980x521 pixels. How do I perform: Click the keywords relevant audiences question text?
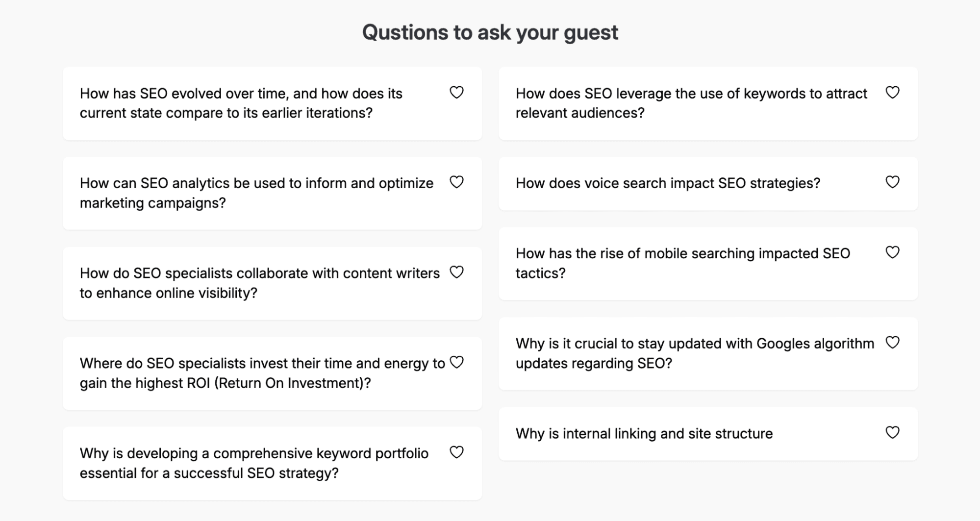pos(691,103)
